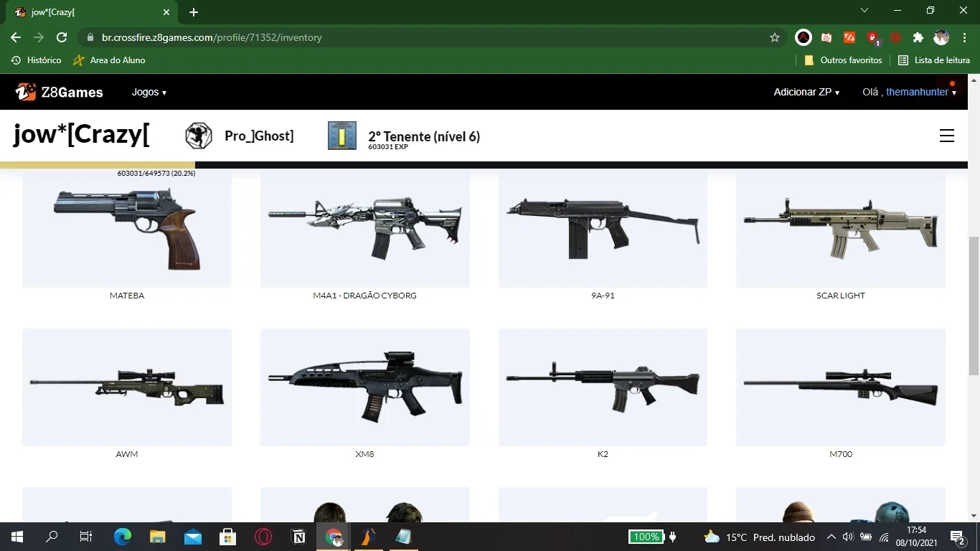
Task: Open the themanhunter account dropdown
Action: [921, 92]
